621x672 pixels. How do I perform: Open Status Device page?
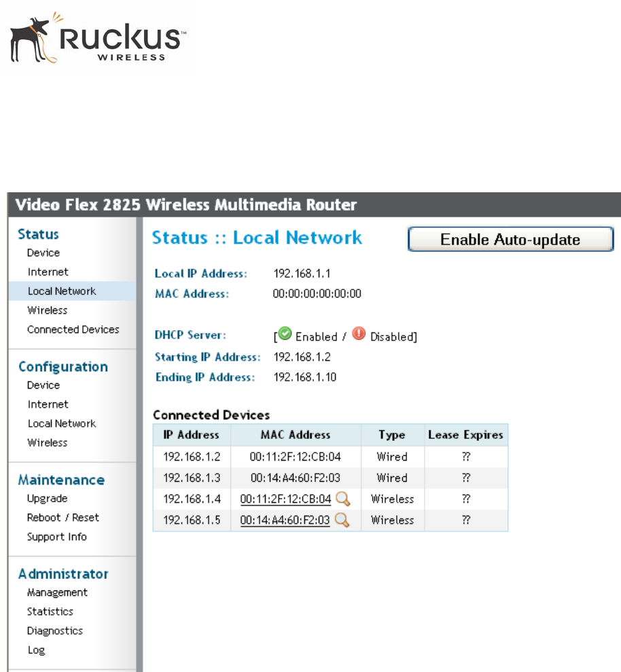43,253
